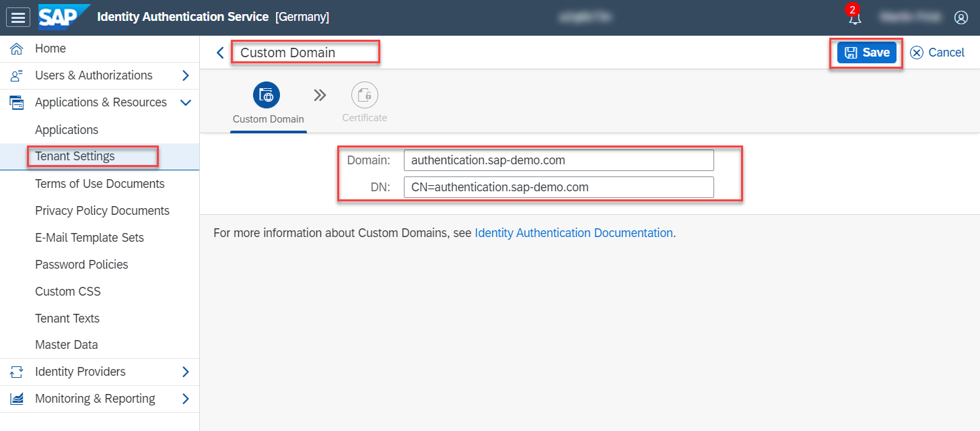
Task: Open the Monitoring & Reporting menu
Action: [x=95, y=399]
